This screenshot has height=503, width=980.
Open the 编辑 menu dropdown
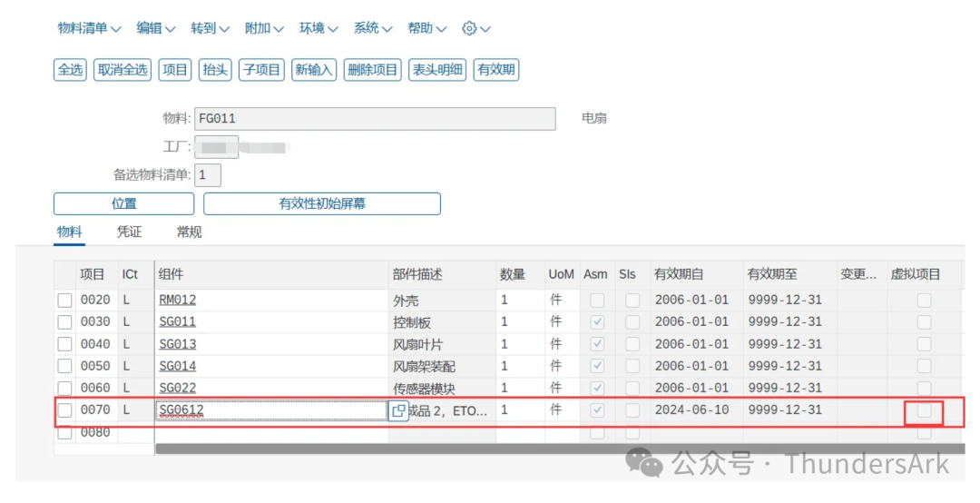(155, 28)
